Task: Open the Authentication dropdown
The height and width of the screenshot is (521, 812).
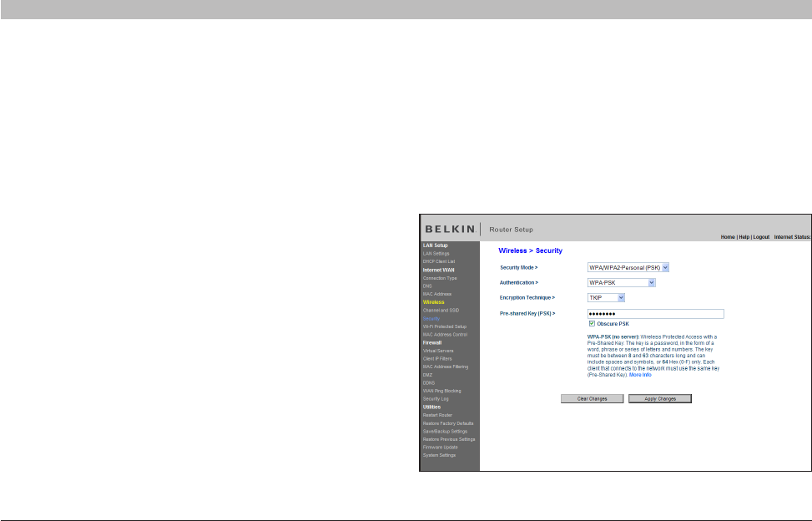Action: tap(622, 283)
